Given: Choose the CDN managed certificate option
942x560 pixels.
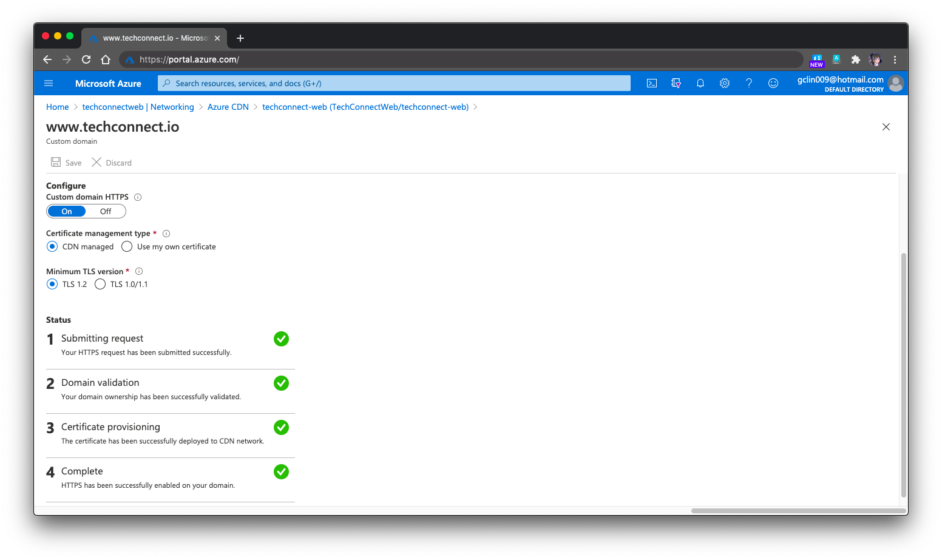Looking at the screenshot, I should pyautogui.click(x=52, y=246).
